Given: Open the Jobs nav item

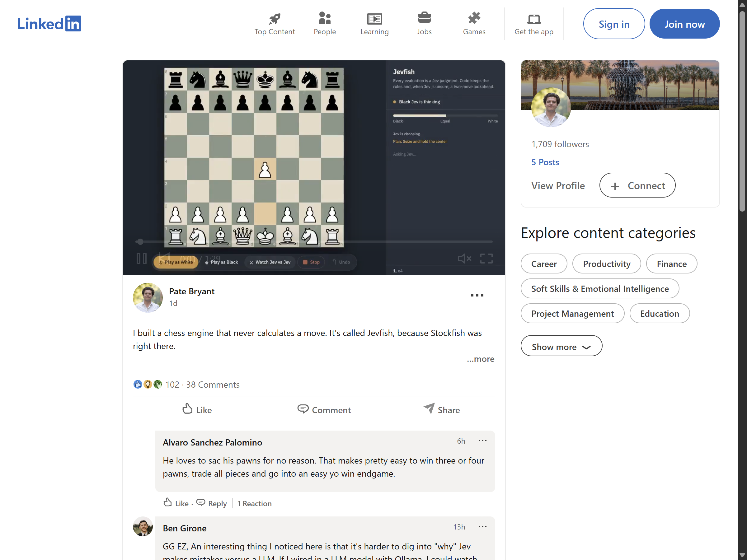Looking at the screenshot, I should pyautogui.click(x=424, y=24).
